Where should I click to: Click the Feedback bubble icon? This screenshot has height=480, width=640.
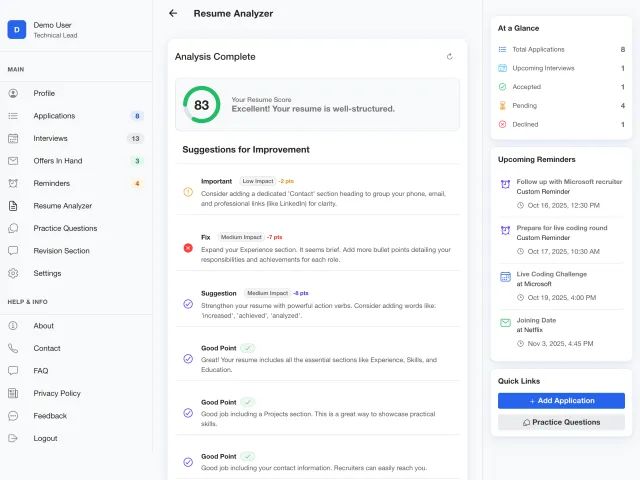(x=13, y=416)
